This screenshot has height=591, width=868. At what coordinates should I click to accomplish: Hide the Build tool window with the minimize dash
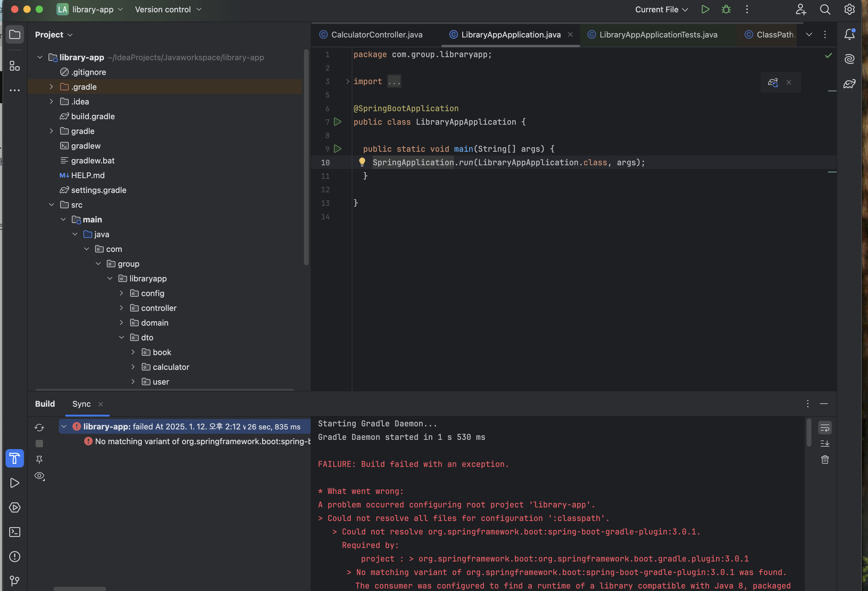click(823, 404)
